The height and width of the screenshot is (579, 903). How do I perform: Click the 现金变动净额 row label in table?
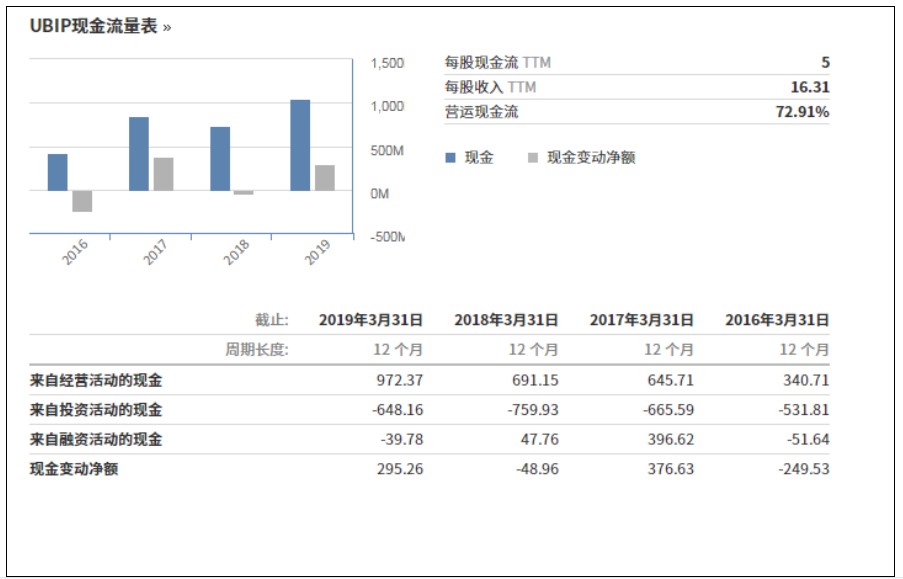[x=74, y=469]
